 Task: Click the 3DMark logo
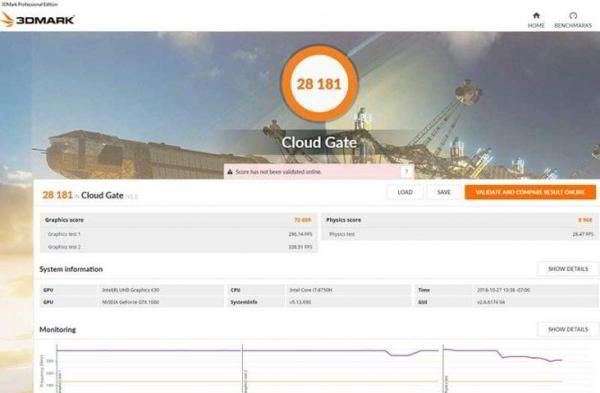[x=38, y=20]
